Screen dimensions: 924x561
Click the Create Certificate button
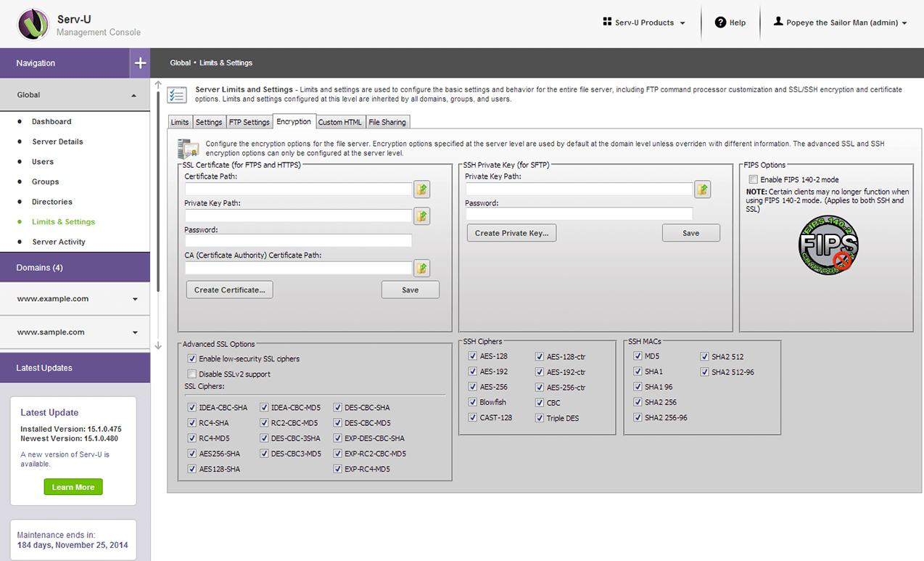[x=230, y=290]
